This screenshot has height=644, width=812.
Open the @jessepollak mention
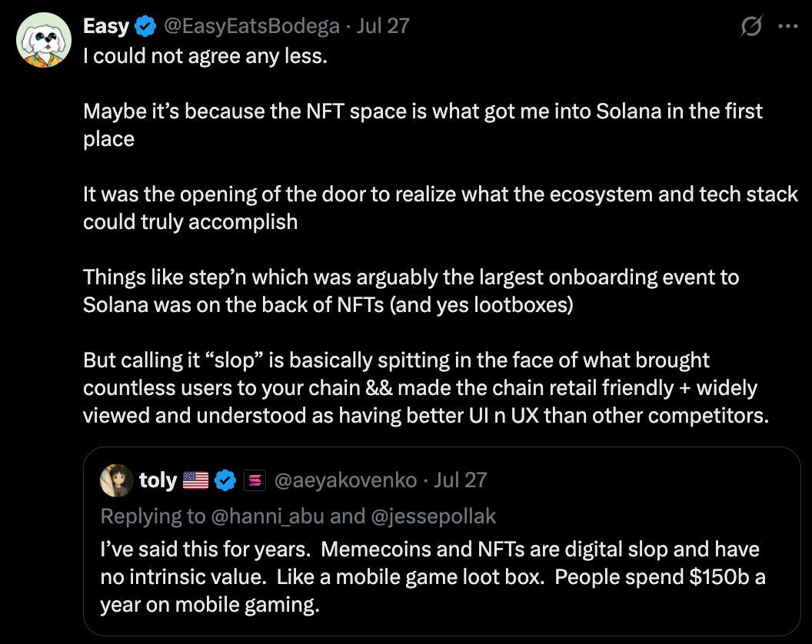click(x=434, y=516)
